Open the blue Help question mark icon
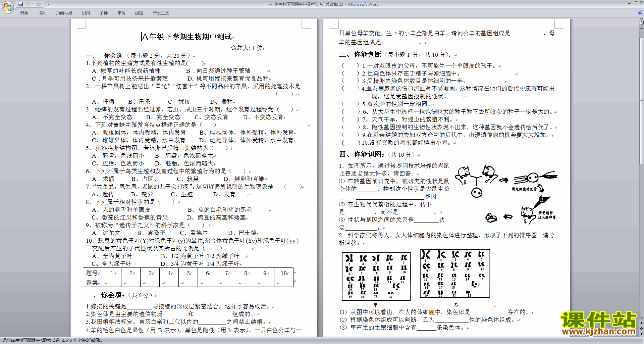 640,13
